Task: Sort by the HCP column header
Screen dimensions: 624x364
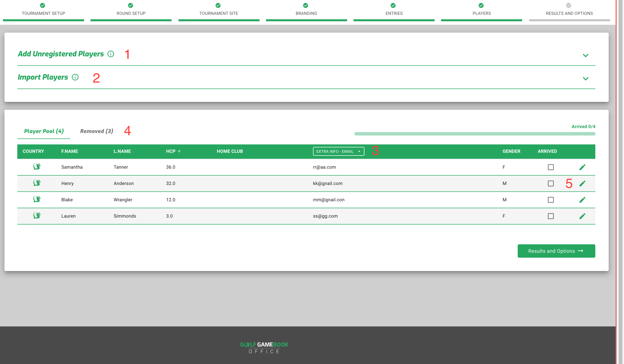Action: point(171,152)
